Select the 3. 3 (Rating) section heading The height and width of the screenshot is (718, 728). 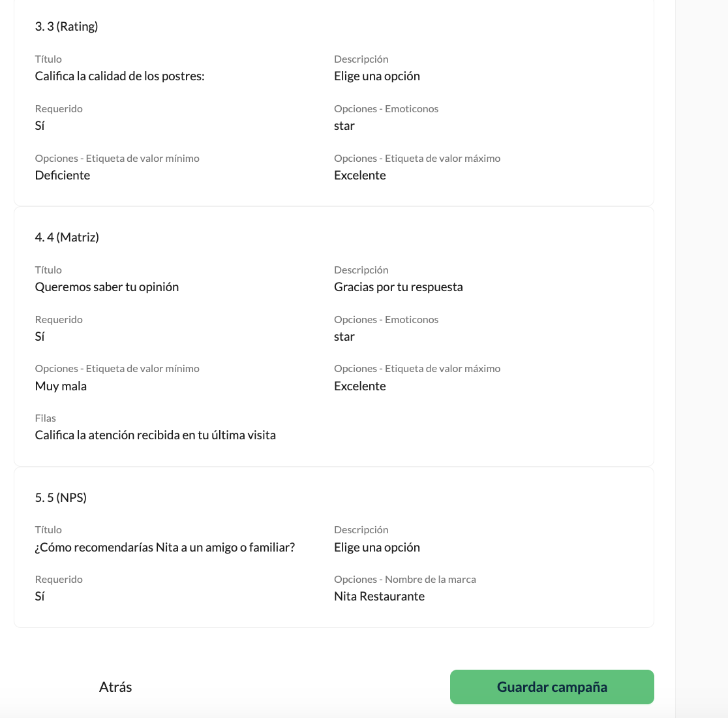click(x=67, y=27)
